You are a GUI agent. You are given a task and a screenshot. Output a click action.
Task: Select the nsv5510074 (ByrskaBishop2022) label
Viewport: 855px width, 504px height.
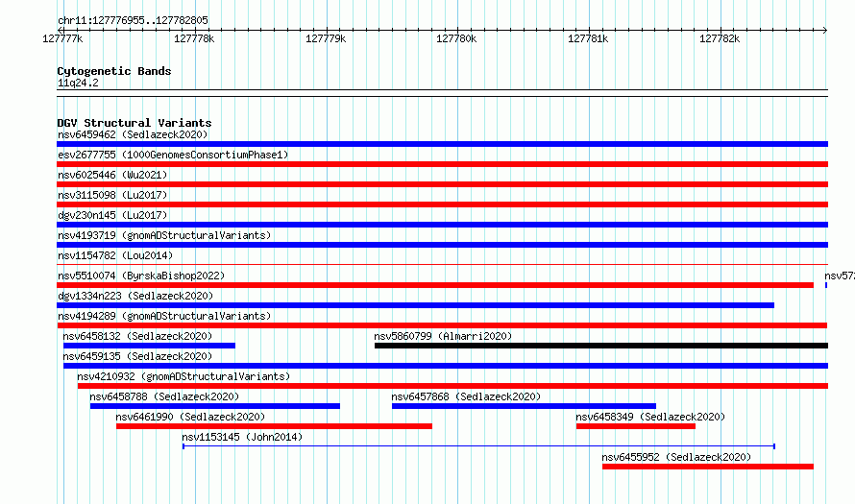[x=141, y=276]
